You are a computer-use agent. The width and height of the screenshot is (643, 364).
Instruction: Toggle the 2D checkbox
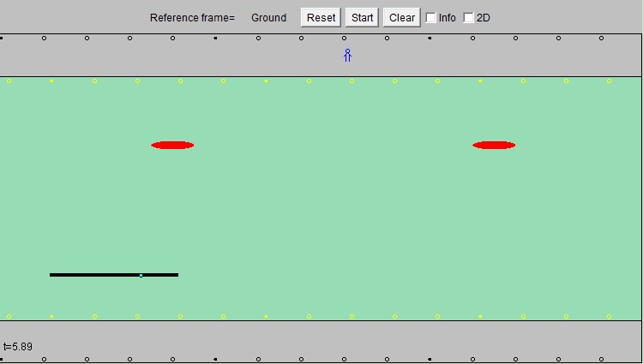tap(469, 17)
